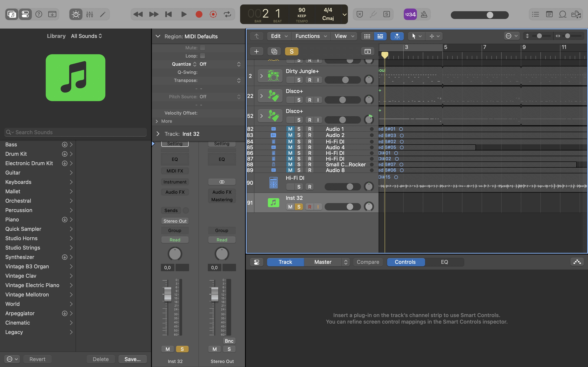Viewport: 588px width, 367px height.
Task: Select the EQ tab in Smart Controls
Action: coord(444,262)
